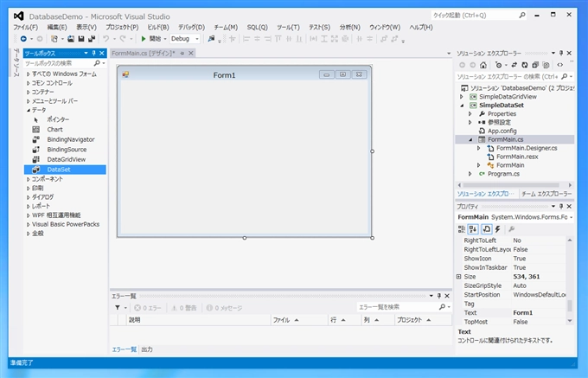
Task: Click the Toolbox search field
Action: pos(59,63)
